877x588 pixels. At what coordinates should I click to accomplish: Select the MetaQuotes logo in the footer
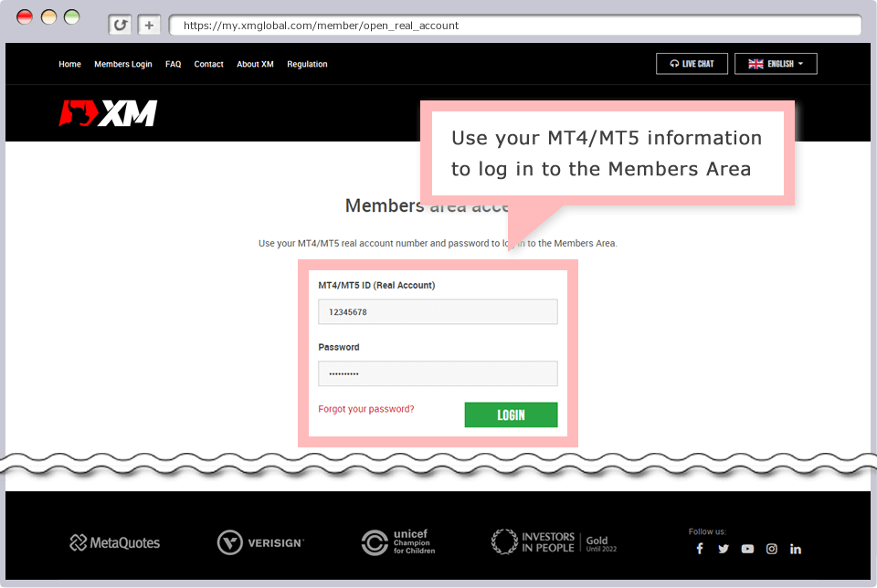tap(116, 542)
